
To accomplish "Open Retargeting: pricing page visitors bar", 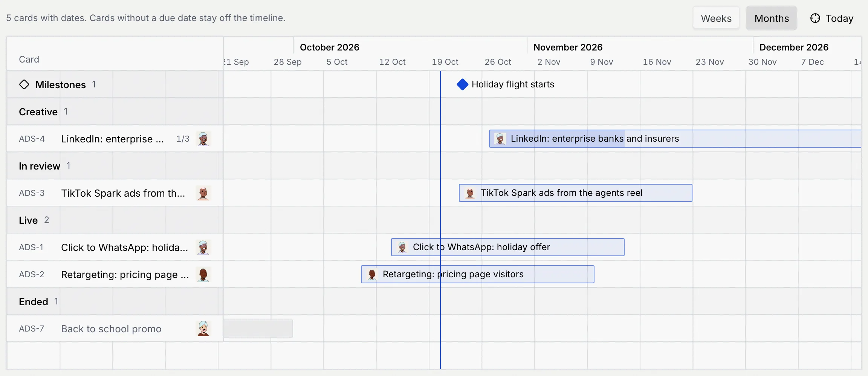I will click(x=478, y=274).
